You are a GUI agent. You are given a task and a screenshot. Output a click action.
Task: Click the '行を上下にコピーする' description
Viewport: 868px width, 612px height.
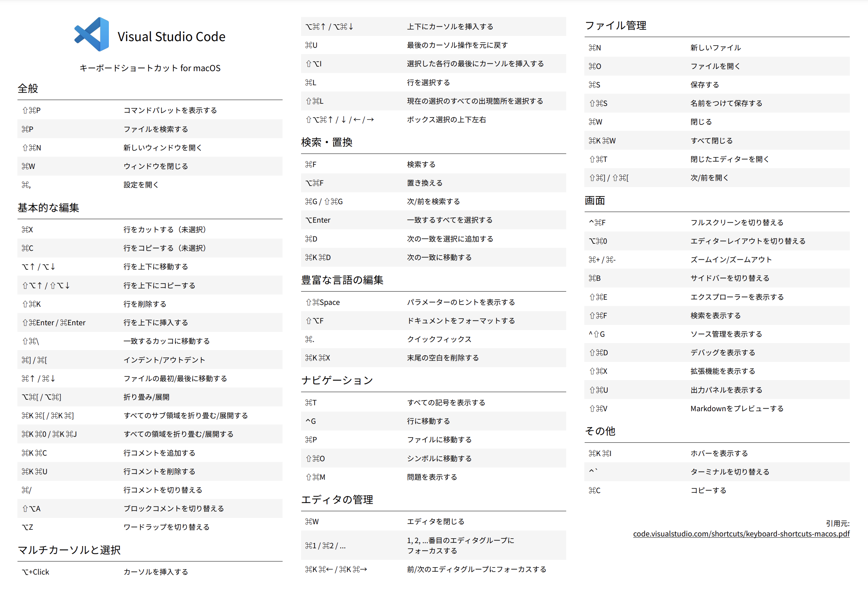point(159,286)
